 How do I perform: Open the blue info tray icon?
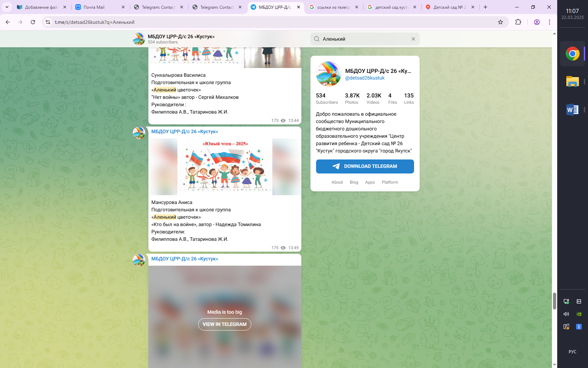(579, 327)
